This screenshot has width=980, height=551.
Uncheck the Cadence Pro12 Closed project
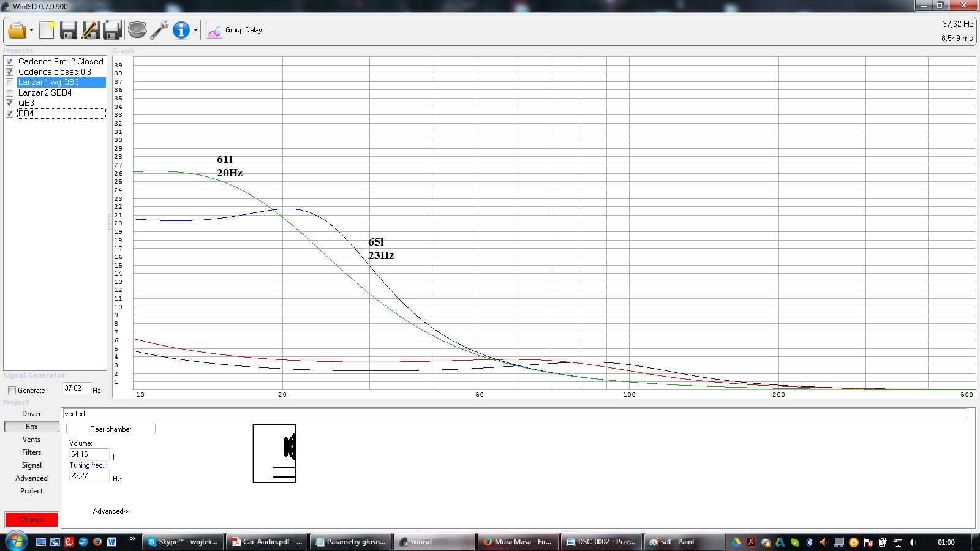(10, 62)
